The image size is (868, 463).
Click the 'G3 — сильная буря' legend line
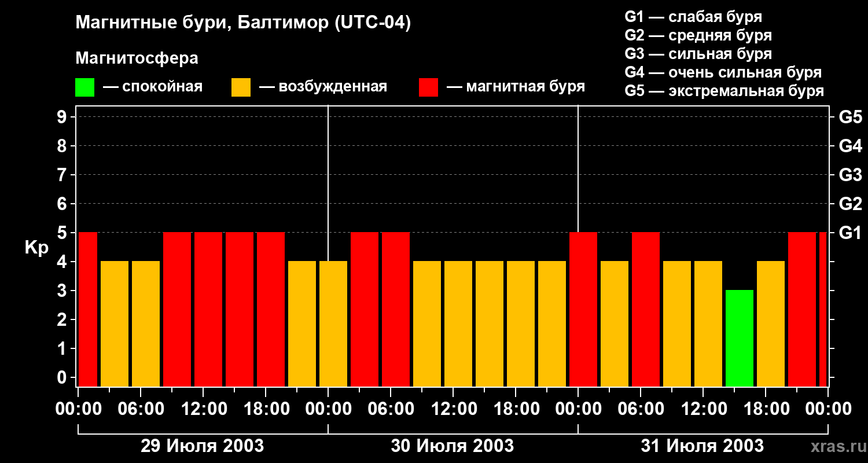click(x=698, y=54)
